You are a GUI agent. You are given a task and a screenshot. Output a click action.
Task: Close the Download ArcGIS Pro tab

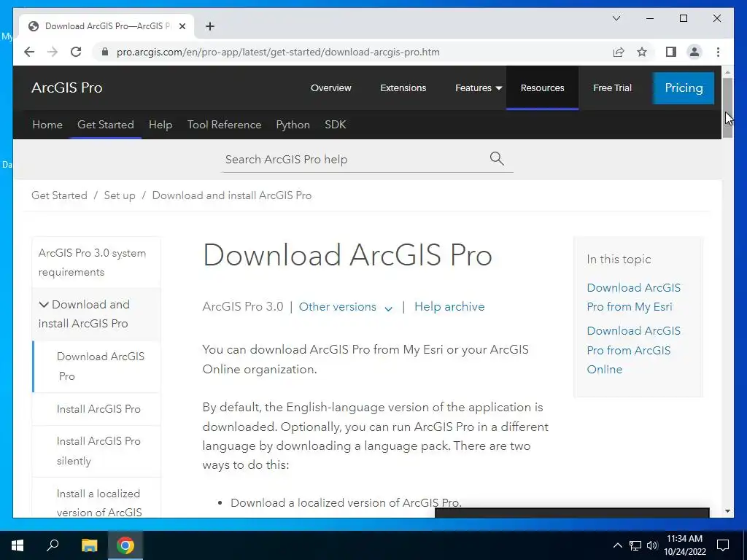pyautogui.click(x=182, y=26)
